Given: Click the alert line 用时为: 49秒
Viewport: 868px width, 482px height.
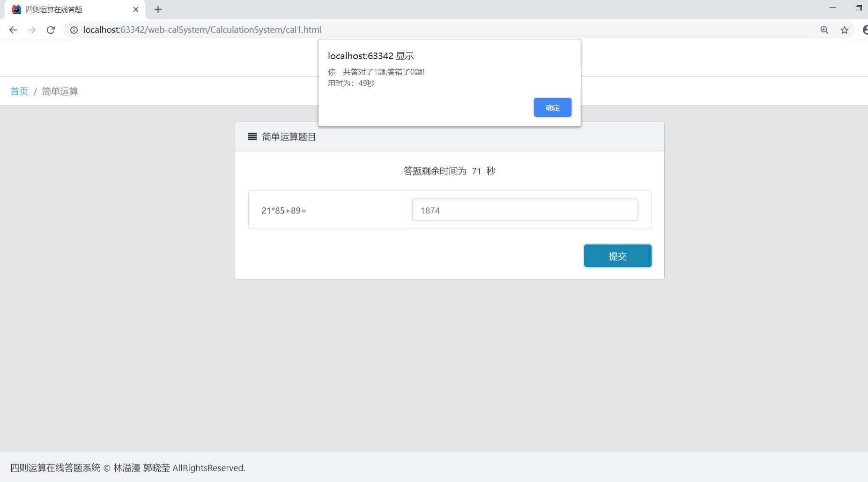Looking at the screenshot, I should (x=351, y=83).
